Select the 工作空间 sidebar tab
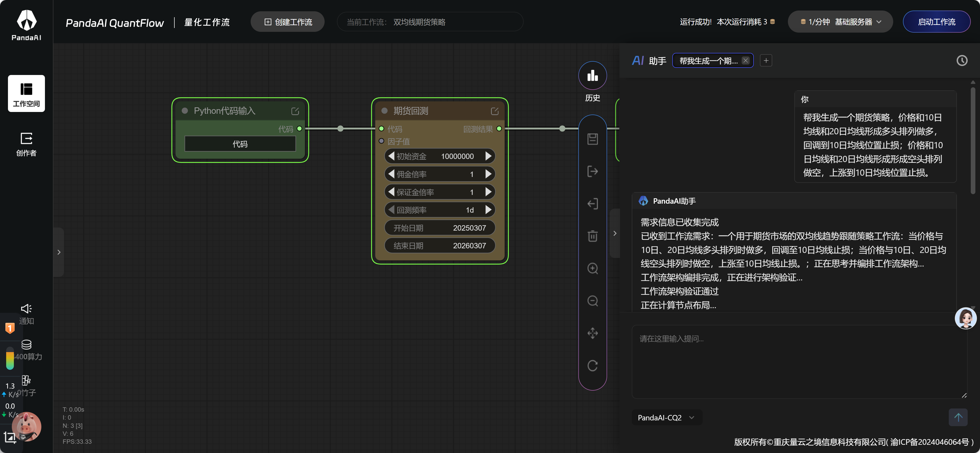 [x=26, y=93]
